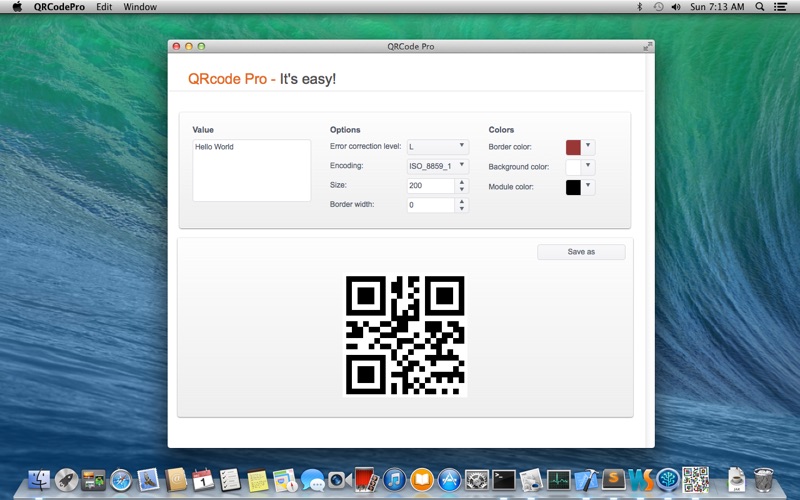The image size is (800, 500).
Task: Click the window's vertical scrollbar
Action: pyautogui.click(x=649, y=250)
